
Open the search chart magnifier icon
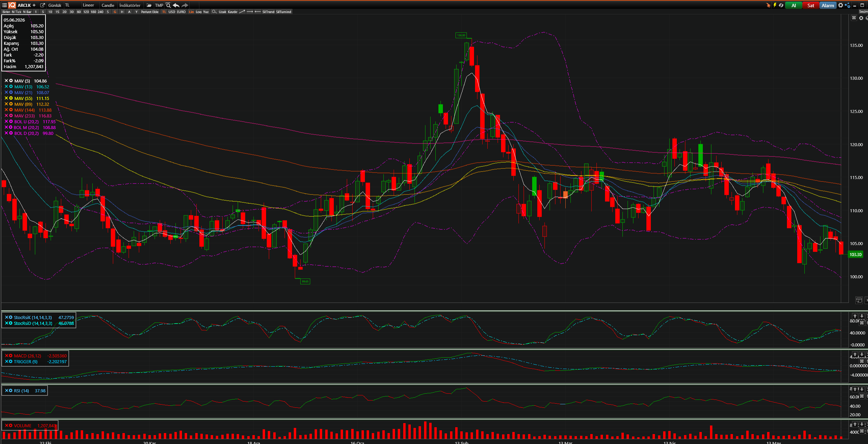point(168,5)
